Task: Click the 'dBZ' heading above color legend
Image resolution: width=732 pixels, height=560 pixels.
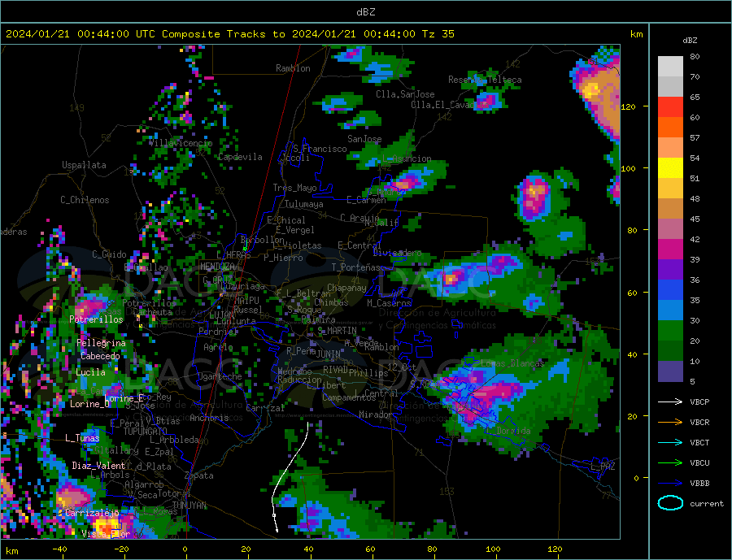Action: (x=690, y=41)
